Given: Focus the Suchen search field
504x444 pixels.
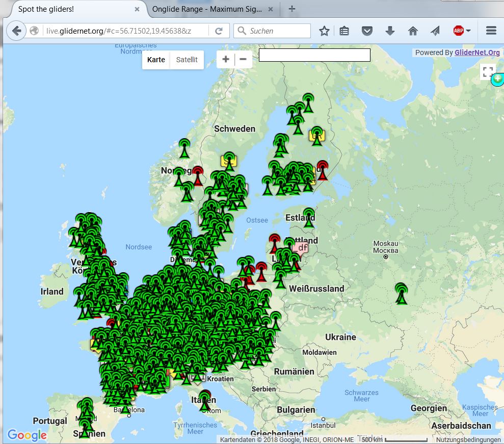Looking at the screenshot, I should click(272, 31).
